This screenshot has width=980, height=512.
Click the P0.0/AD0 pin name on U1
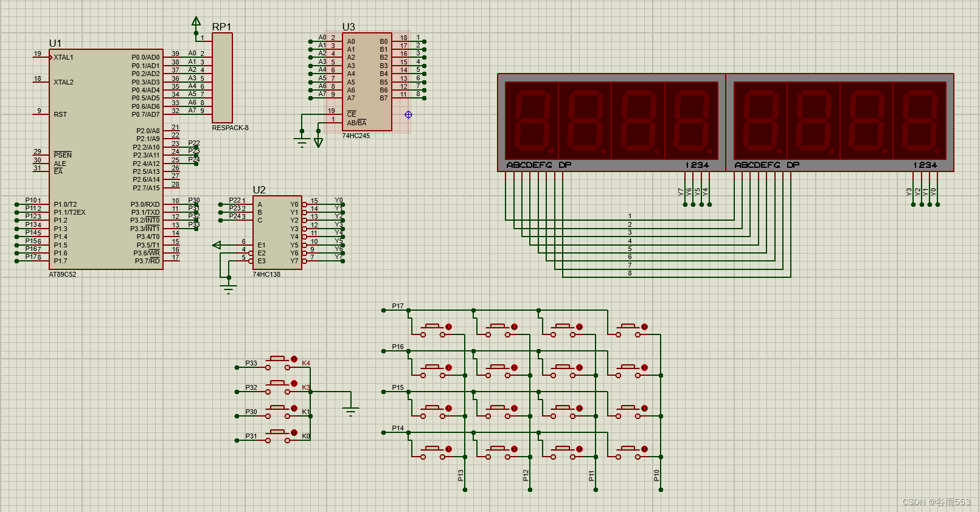tap(145, 57)
